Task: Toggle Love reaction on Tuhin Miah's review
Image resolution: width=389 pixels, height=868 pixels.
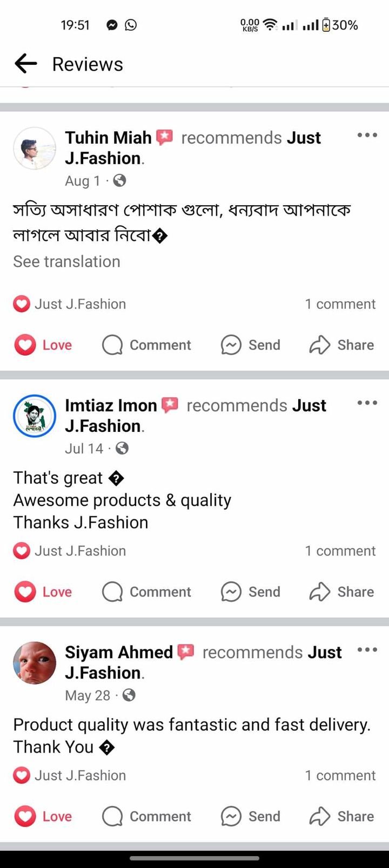Action: tap(43, 345)
